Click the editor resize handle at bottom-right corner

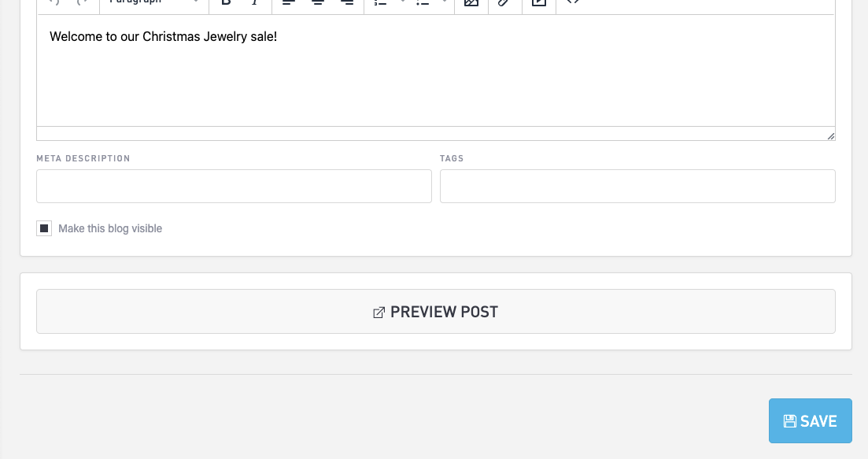tap(830, 136)
